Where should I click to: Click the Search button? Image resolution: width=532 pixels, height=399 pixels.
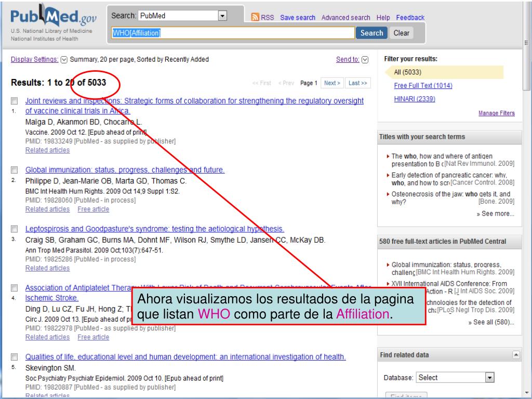[x=371, y=33]
